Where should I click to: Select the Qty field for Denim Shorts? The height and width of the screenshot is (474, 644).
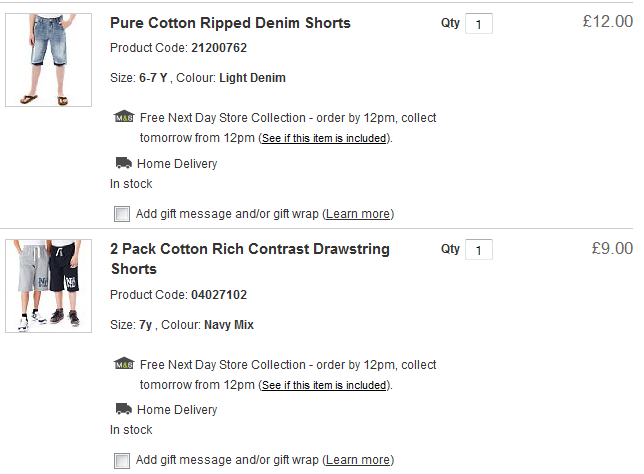tap(479, 23)
